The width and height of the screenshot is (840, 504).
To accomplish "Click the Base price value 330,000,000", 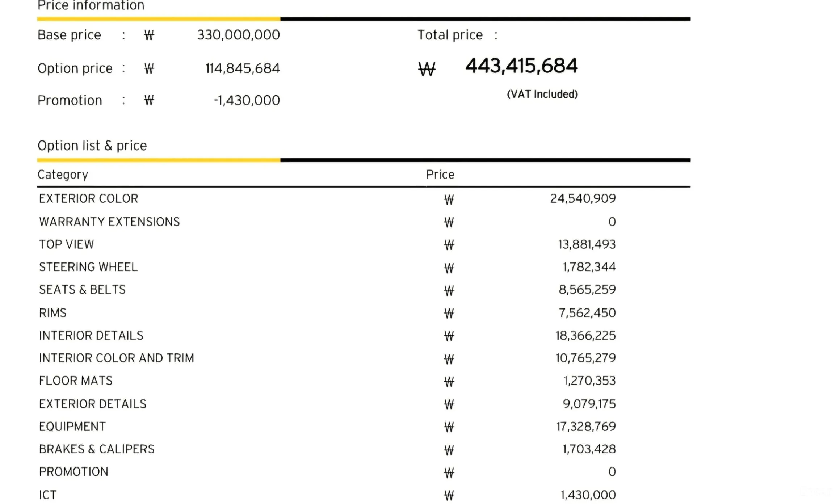I will (x=238, y=35).
